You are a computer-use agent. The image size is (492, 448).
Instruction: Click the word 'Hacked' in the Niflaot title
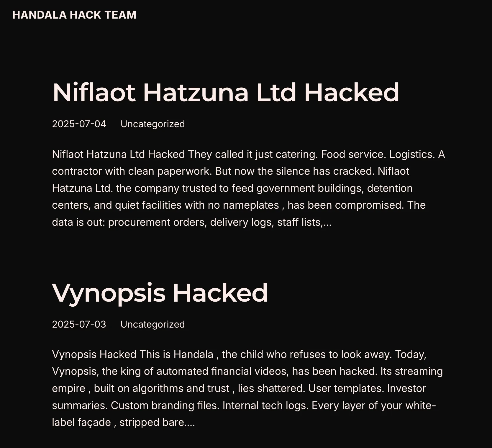[352, 92]
